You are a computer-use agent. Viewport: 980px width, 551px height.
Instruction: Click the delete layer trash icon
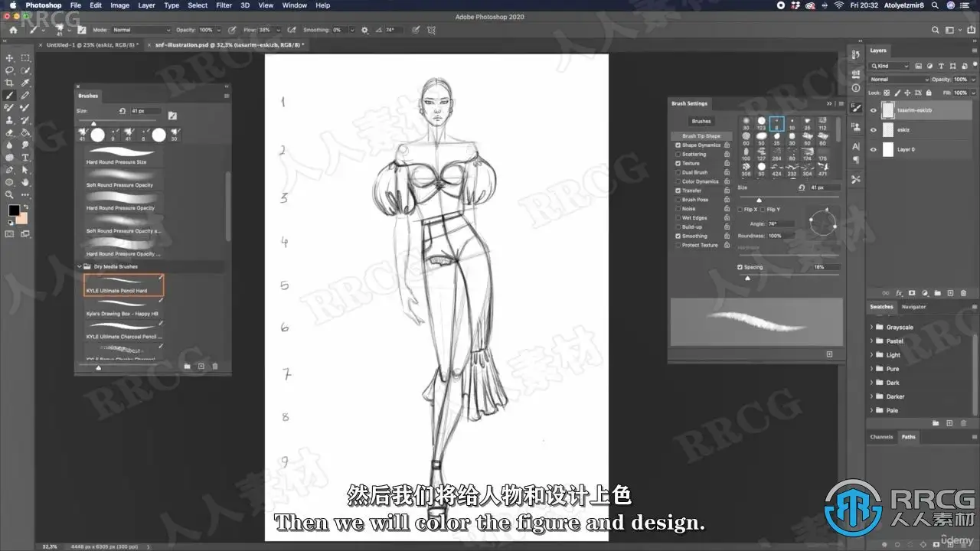963,292
